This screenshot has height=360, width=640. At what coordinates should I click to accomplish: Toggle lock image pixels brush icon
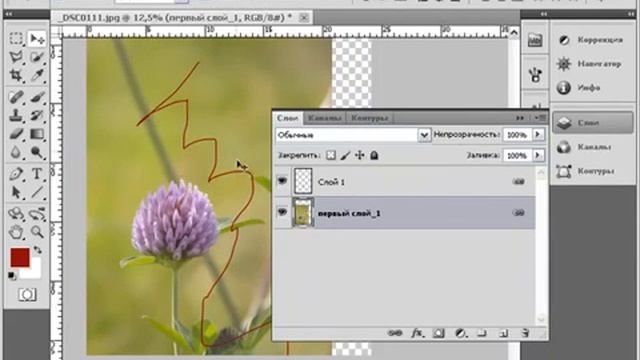click(345, 156)
